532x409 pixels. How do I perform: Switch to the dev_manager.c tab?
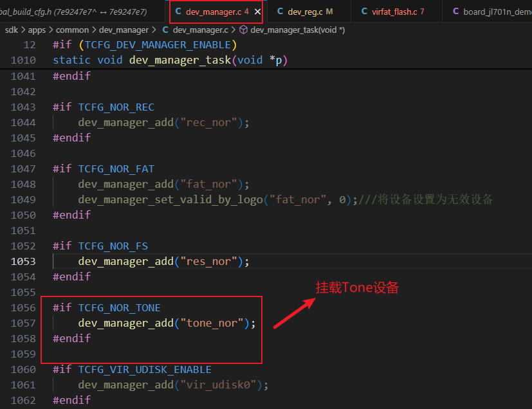[x=216, y=12]
